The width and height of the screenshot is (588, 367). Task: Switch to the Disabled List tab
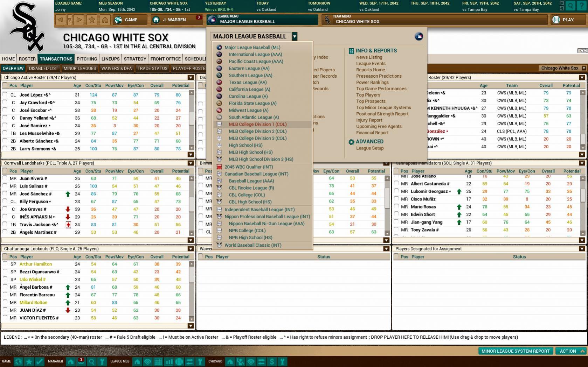(43, 68)
